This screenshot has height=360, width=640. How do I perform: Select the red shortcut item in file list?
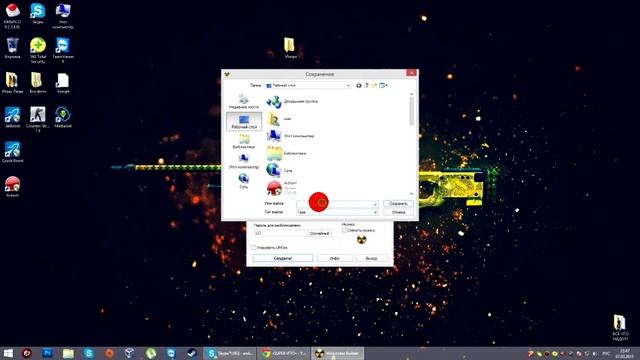point(282,188)
